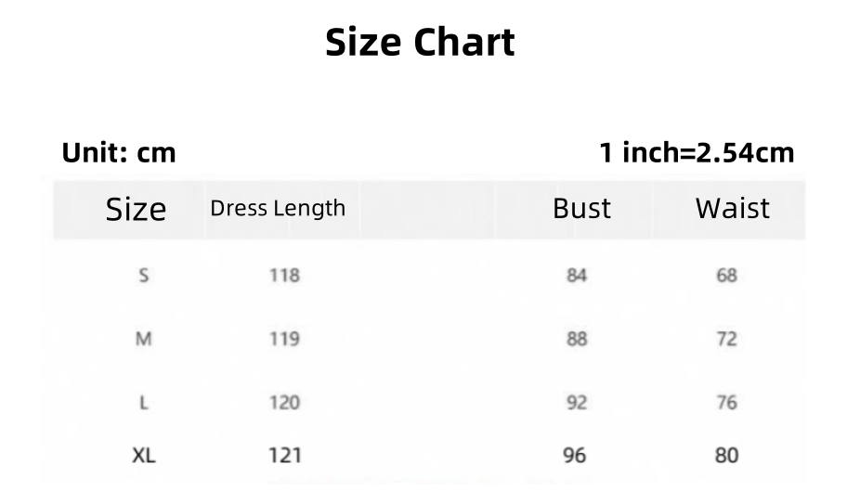The width and height of the screenshot is (860, 504).
Task: Select the 'Unit: cm' label
Action: click(x=119, y=152)
